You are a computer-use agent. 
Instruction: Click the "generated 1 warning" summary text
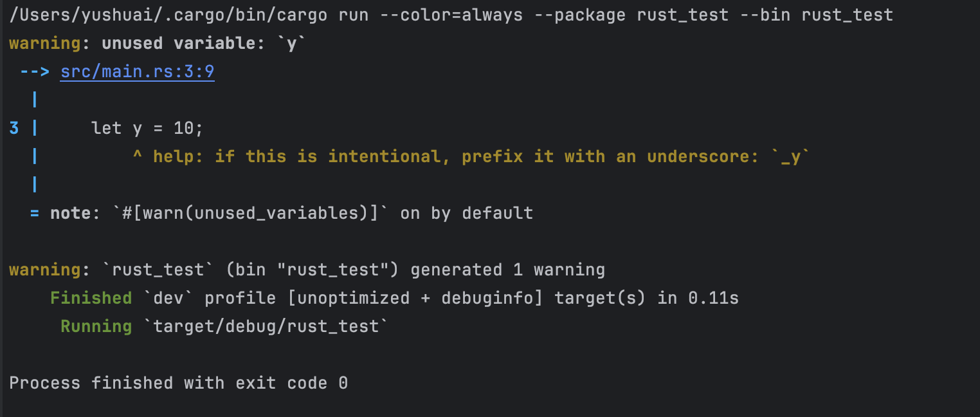[x=507, y=270]
